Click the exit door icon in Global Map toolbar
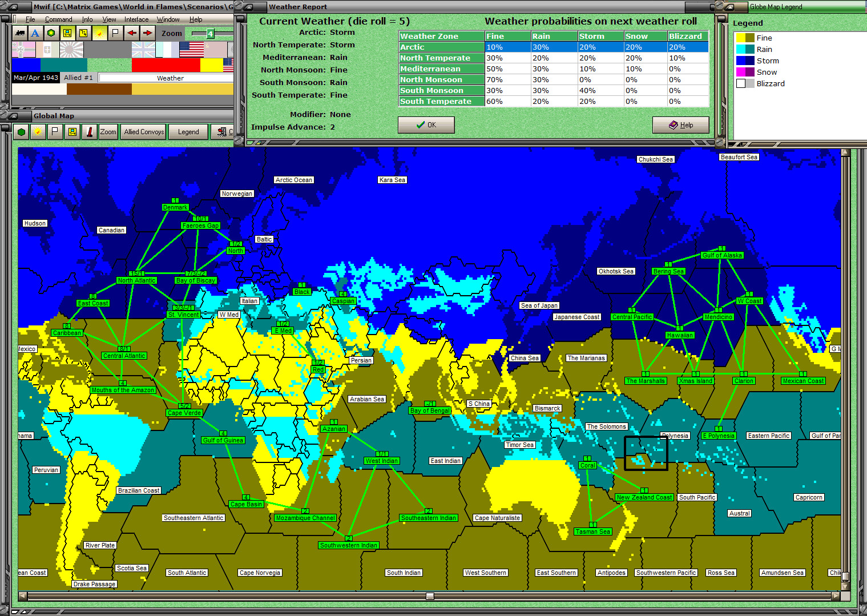867x616 pixels. [223, 132]
